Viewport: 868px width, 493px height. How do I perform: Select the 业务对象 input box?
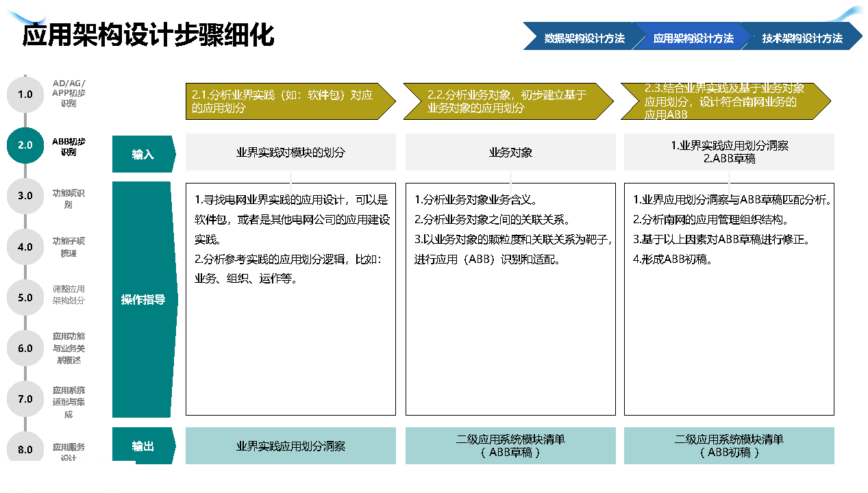510,152
